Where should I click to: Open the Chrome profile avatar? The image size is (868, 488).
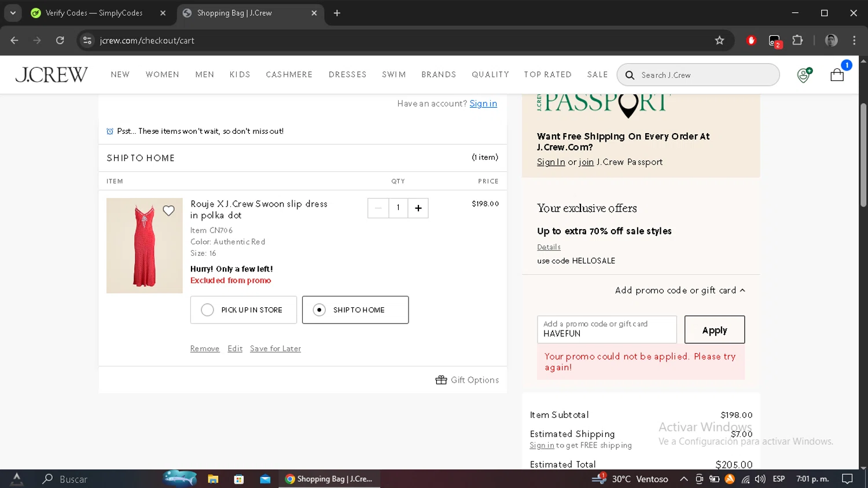(832, 41)
